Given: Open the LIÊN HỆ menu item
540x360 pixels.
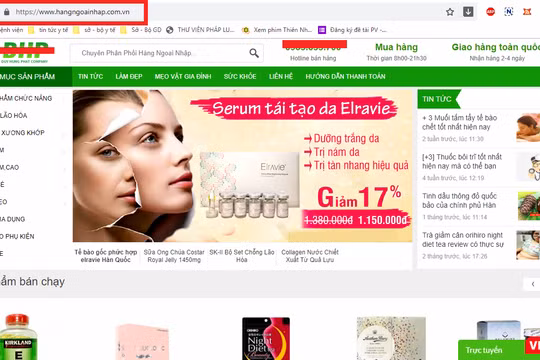Looking at the screenshot, I should 281,76.
